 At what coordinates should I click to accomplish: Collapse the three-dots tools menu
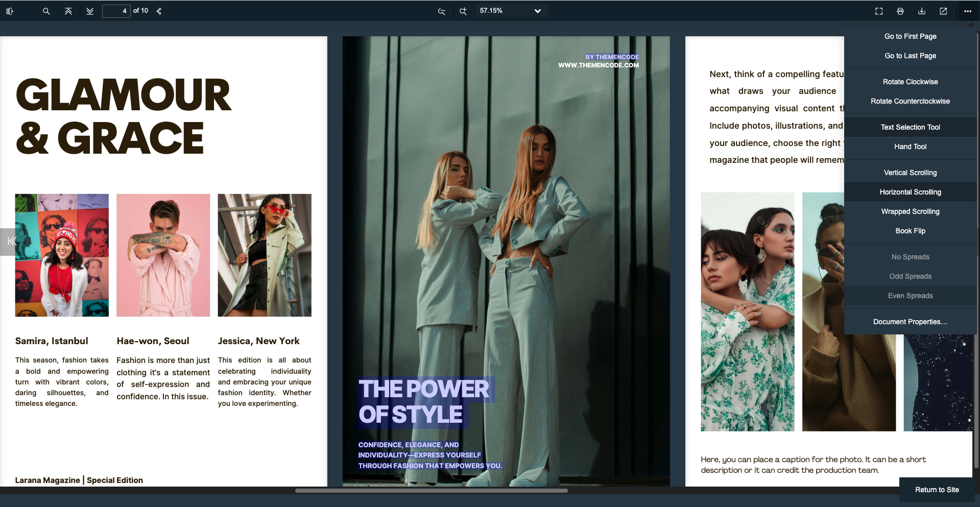(x=968, y=11)
